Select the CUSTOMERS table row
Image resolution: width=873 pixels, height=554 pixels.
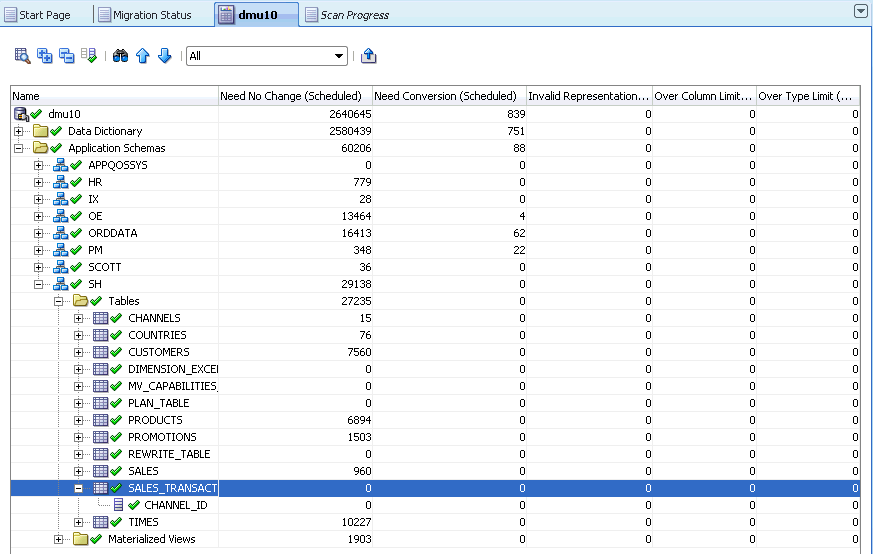pyautogui.click(x=158, y=352)
